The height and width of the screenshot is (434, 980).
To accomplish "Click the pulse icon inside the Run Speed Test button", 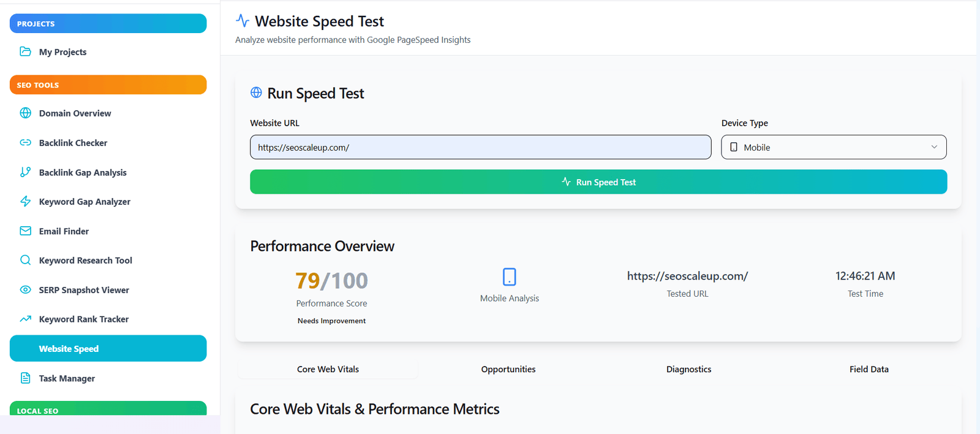I will [x=567, y=182].
